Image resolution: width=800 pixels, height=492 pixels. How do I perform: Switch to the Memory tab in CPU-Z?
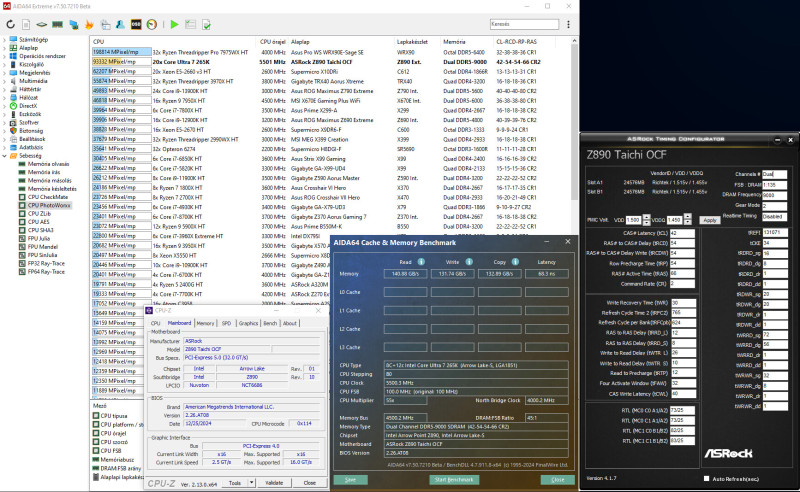click(205, 323)
